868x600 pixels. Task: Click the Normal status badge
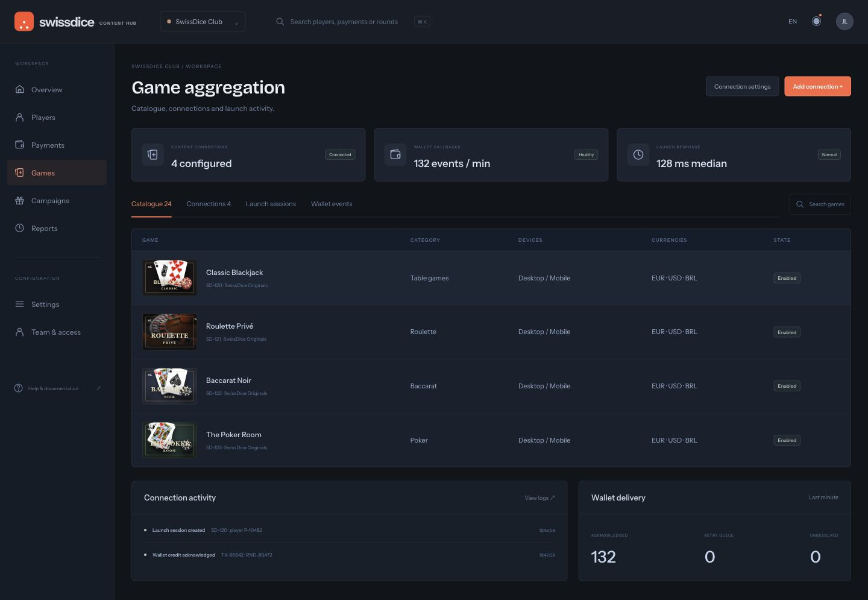tap(829, 155)
